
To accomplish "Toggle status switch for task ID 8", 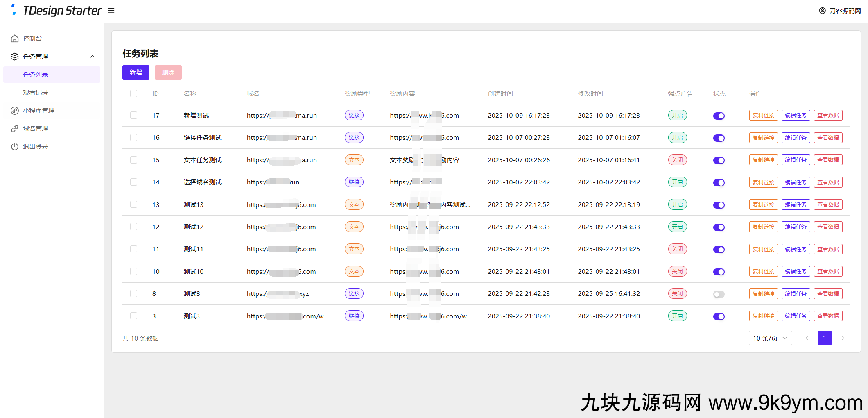I will point(719,294).
